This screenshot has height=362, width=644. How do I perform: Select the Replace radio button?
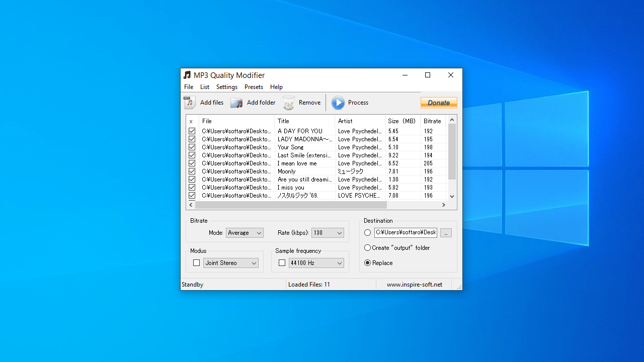[x=367, y=263]
